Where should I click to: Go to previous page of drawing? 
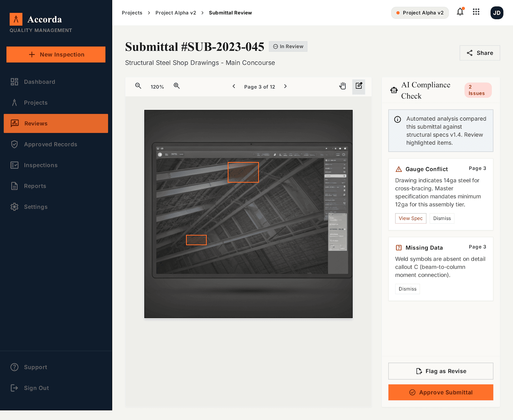(234, 86)
